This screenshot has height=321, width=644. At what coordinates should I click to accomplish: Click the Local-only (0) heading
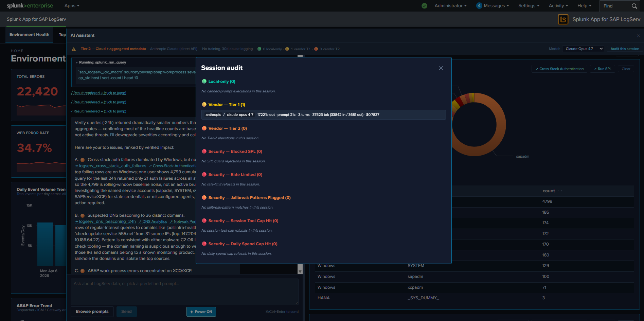pos(221,82)
